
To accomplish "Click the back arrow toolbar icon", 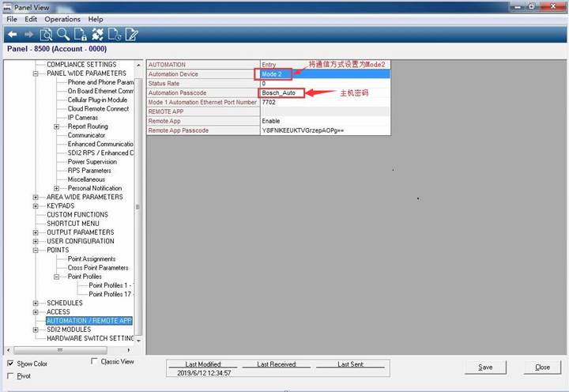I will [x=12, y=35].
